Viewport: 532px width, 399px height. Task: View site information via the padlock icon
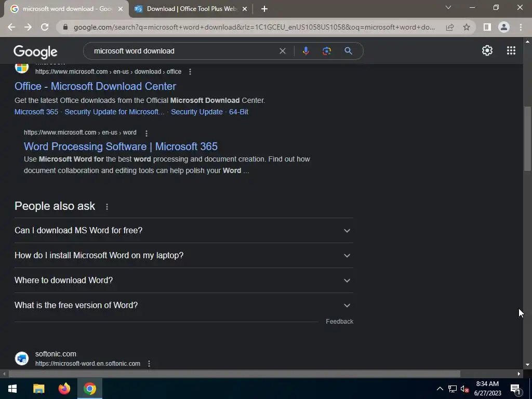pos(65,27)
